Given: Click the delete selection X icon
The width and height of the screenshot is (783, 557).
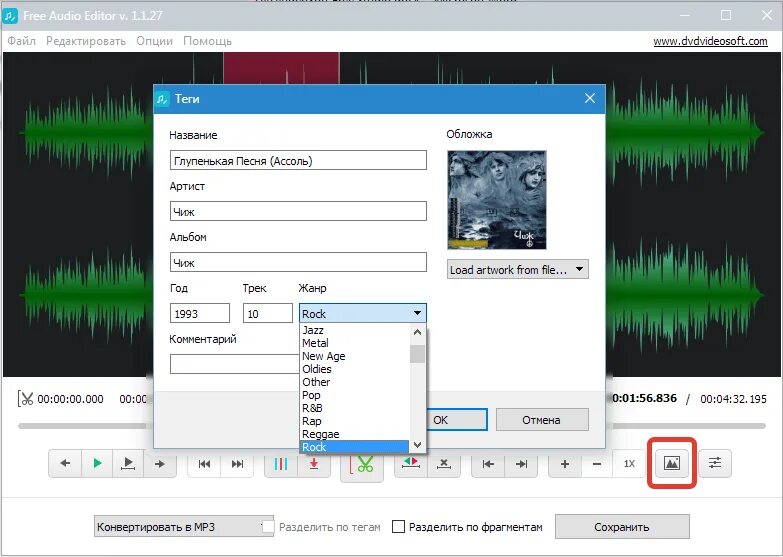Looking at the screenshot, I should coord(443,464).
